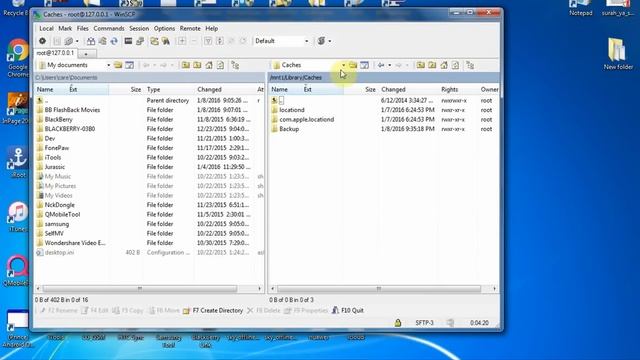Select the com.apple.locationd folder
640x360 pixels.
[x=307, y=120]
